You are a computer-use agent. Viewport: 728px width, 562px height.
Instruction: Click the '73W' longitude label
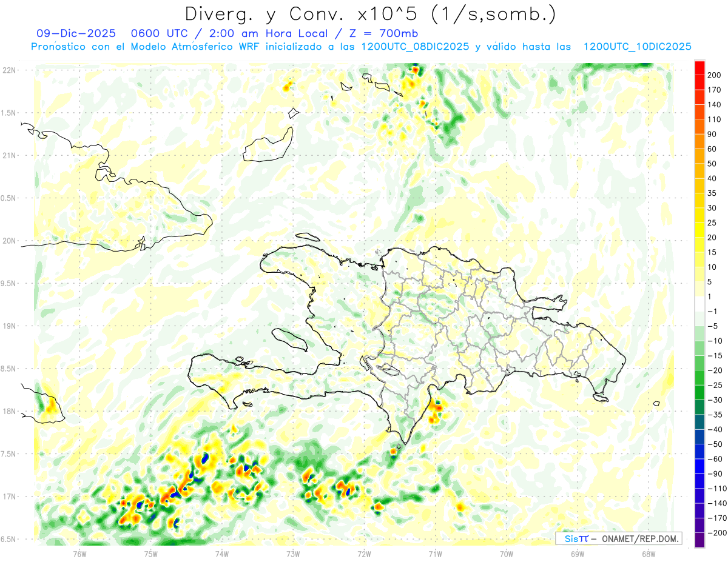293,554
